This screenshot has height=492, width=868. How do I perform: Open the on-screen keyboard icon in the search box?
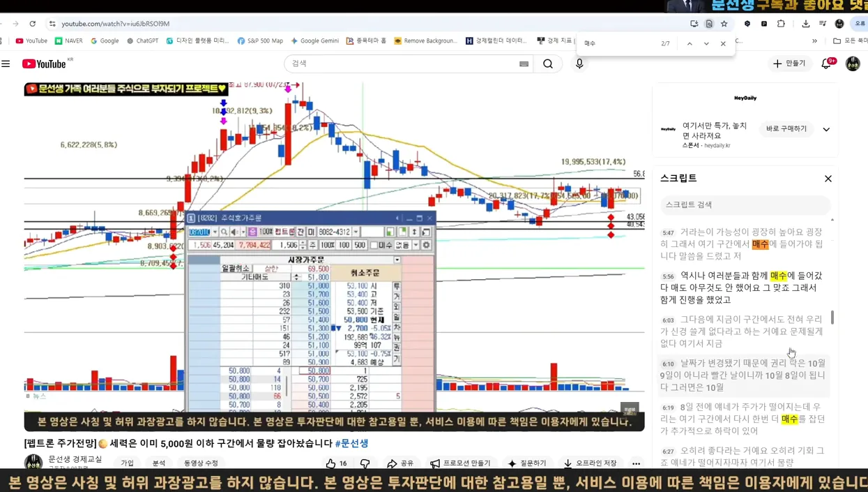tap(524, 64)
